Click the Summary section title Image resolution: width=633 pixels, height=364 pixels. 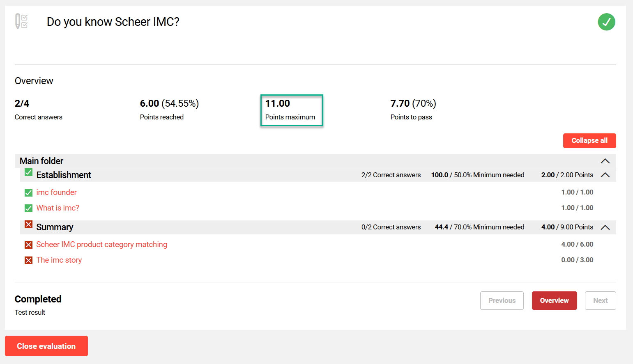[55, 227]
